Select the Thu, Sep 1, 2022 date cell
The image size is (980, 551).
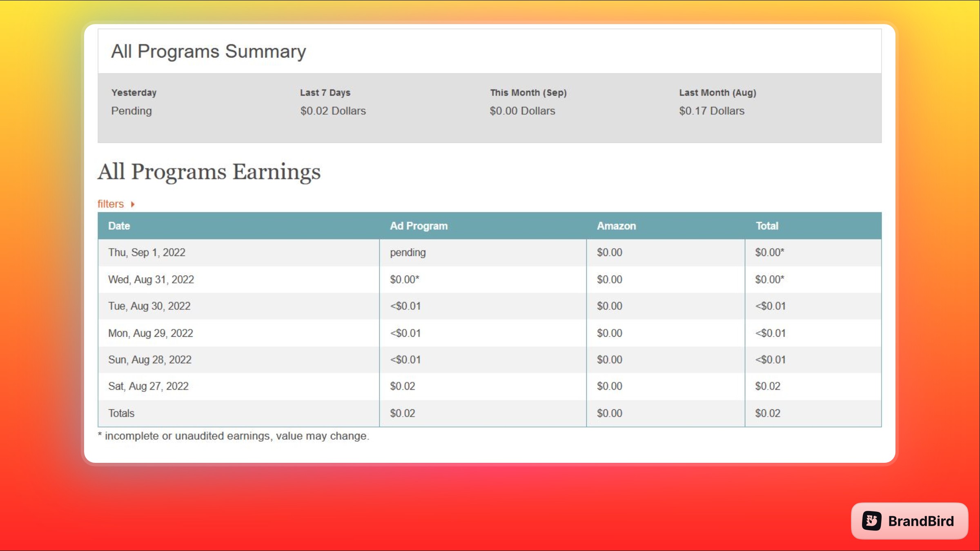point(147,252)
